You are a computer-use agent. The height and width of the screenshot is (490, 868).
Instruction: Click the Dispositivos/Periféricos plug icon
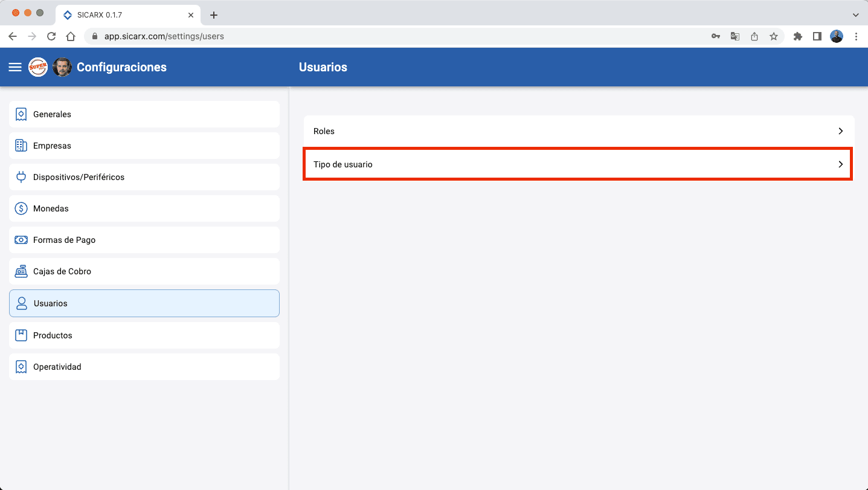coord(21,177)
